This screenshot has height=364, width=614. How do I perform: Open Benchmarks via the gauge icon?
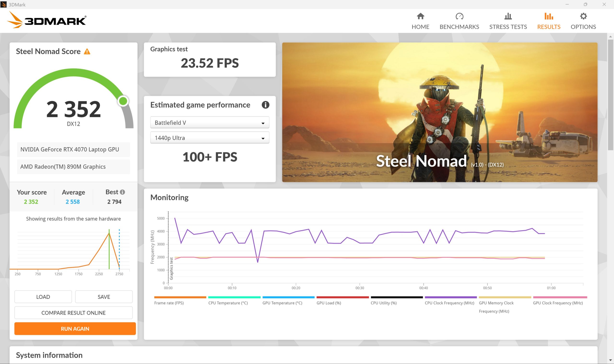click(459, 16)
